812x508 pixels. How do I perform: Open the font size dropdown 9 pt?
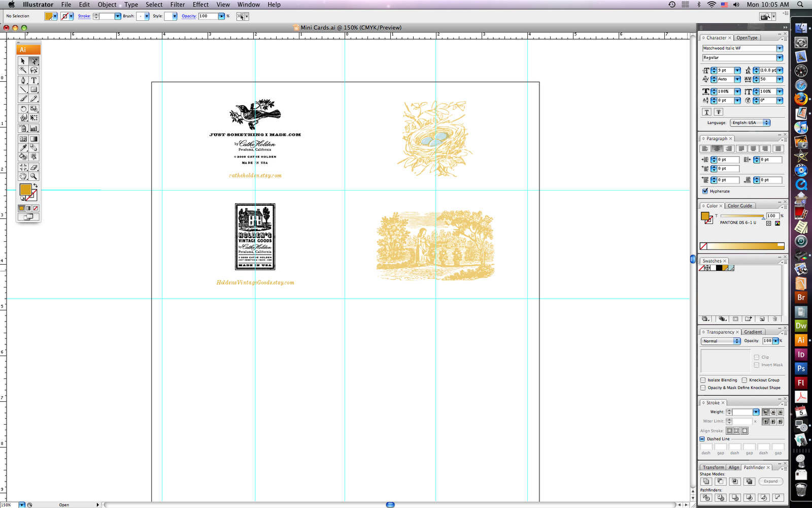pyautogui.click(x=737, y=70)
